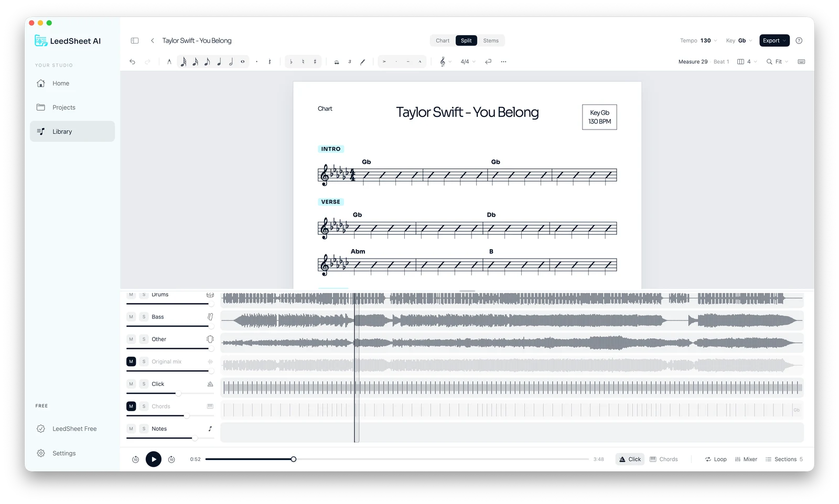Skip forward 10 seconds
The height and width of the screenshot is (504, 839).
(171, 459)
